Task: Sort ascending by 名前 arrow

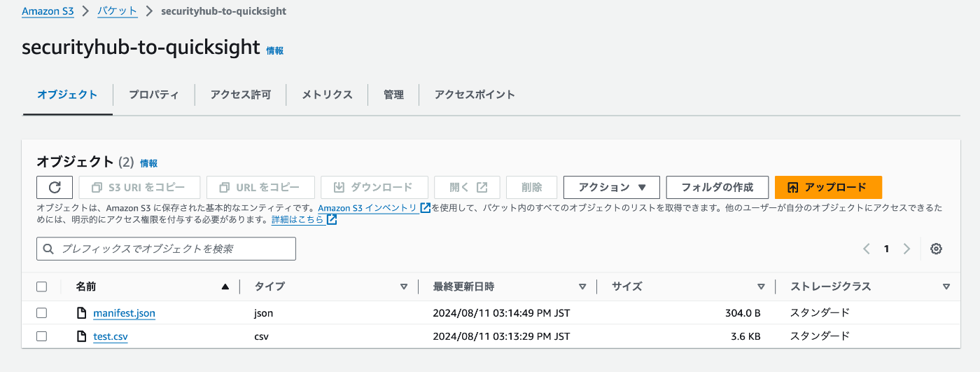Action: pyautogui.click(x=225, y=287)
